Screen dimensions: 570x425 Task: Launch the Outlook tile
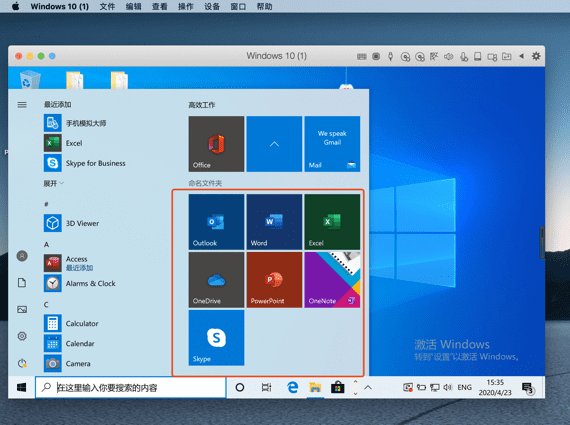(216, 222)
